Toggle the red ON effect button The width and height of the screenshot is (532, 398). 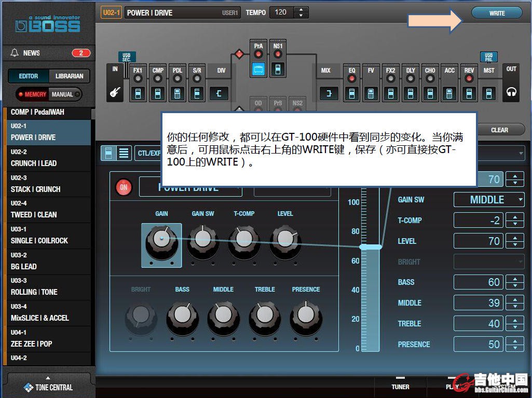pos(124,187)
